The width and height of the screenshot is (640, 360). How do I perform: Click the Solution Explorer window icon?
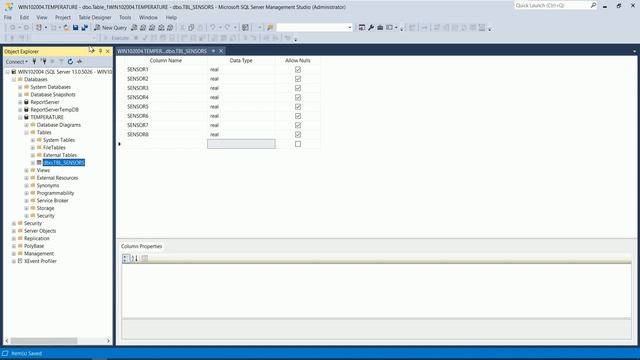362,27
